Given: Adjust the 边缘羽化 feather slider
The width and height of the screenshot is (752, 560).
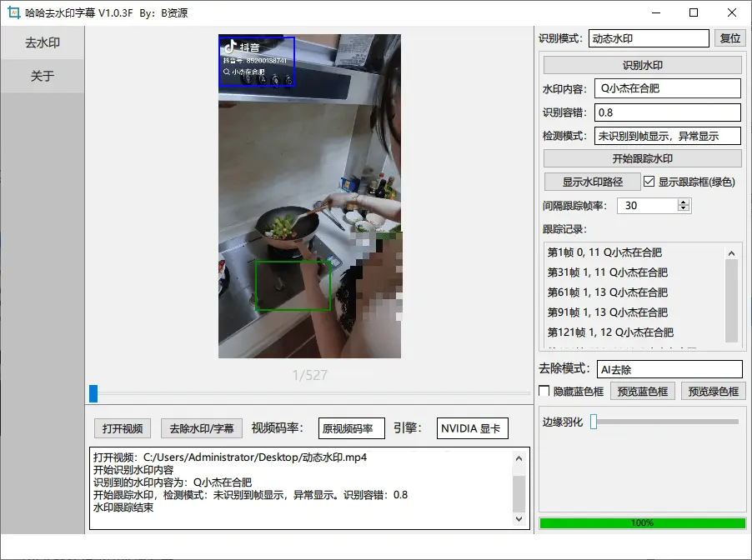Looking at the screenshot, I should [x=594, y=422].
